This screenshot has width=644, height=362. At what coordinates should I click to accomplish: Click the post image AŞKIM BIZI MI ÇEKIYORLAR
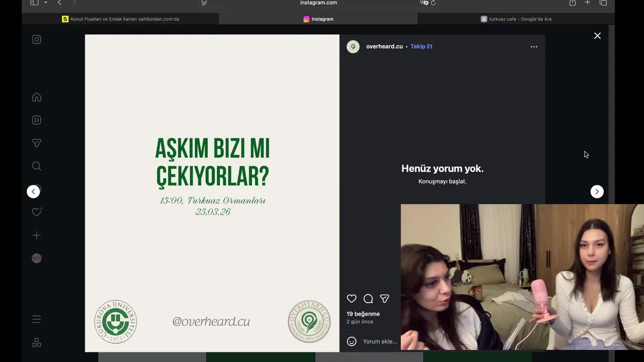click(x=212, y=193)
